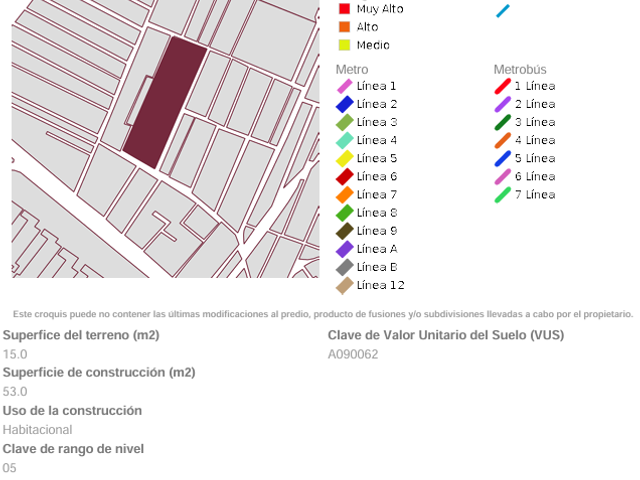This screenshot has height=480, width=640.
Task: Click the orange Metro Línea 7 icon
Action: 344,195
